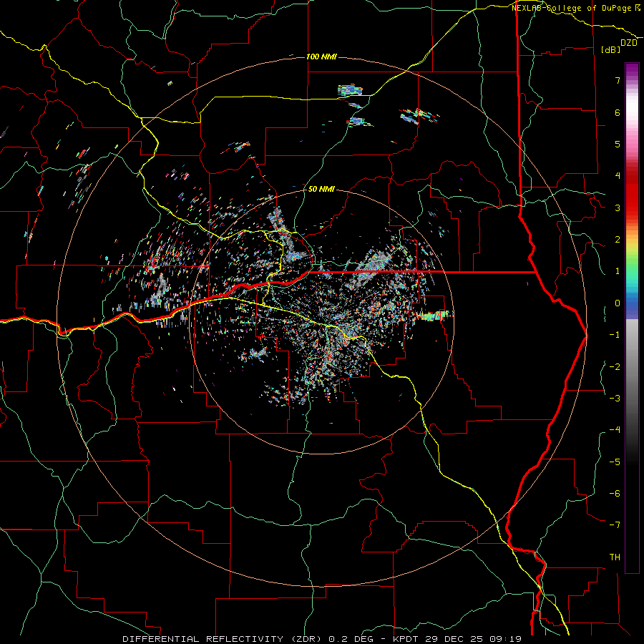Viewport: 644px width, 644px height.
Task: Select the NEXLAB-College of DuPage credit text
Action: click(575, 8)
